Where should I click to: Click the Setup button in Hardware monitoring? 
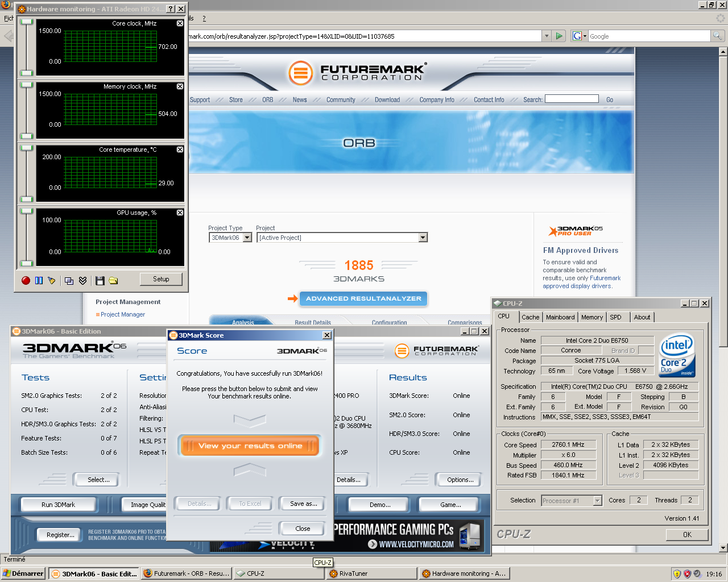coord(161,279)
